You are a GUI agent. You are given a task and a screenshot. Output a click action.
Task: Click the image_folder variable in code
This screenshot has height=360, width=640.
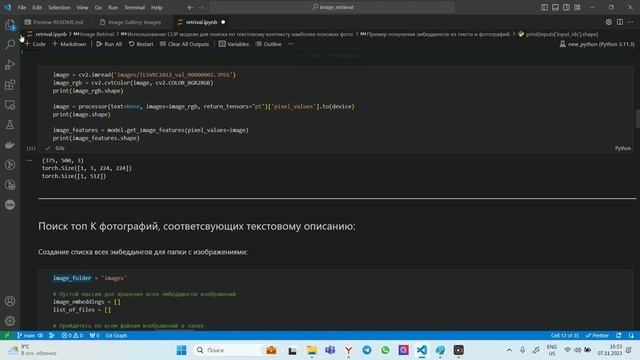click(72, 278)
